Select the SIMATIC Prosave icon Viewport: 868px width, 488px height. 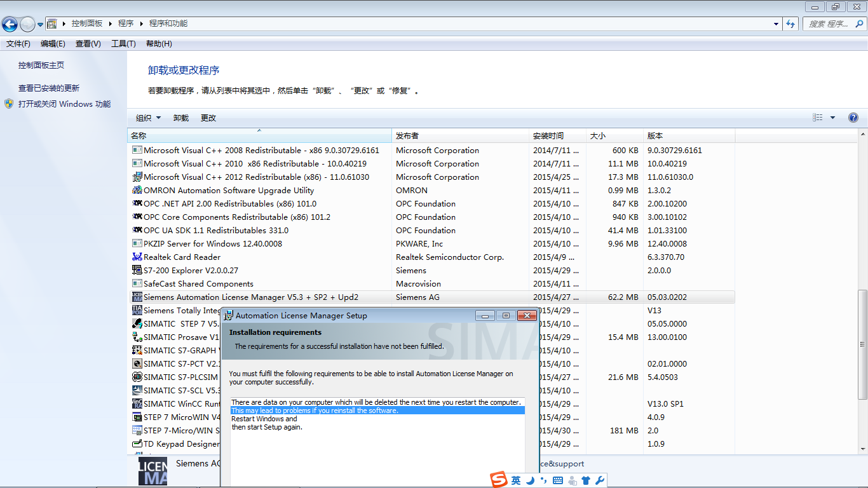click(137, 337)
